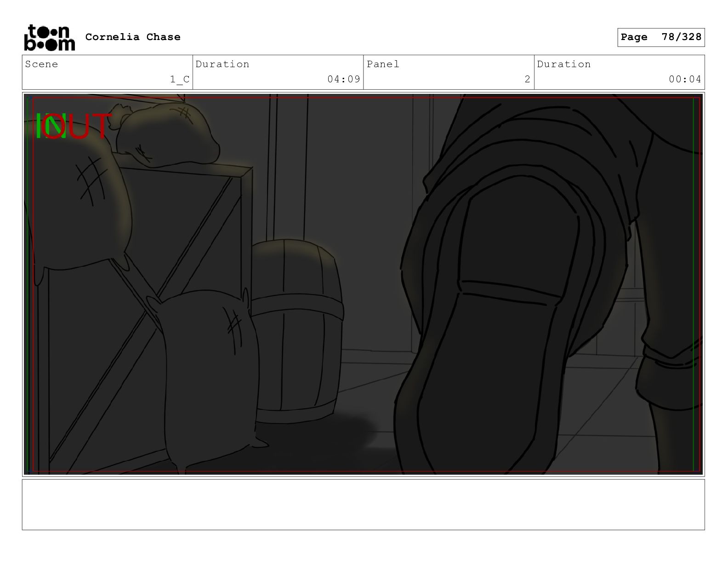Click the scene value '1_C'
The width and height of the screenshot is (728, 563).
click(x=180, y=79)
